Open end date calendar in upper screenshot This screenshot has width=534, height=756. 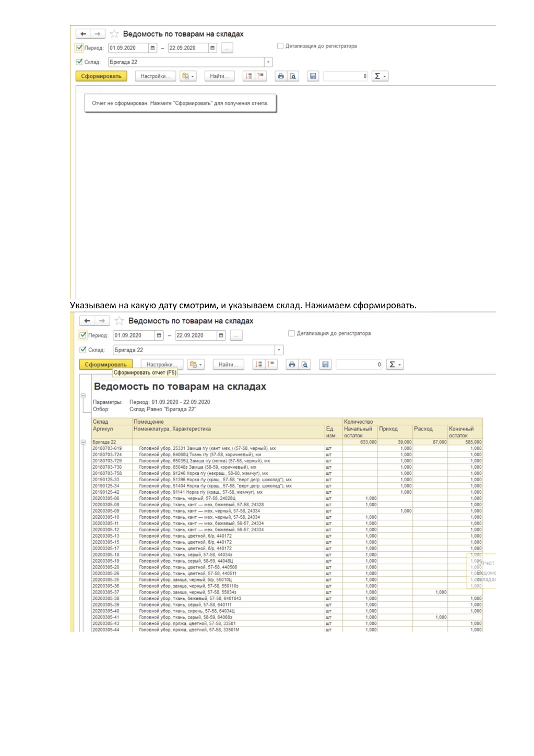tap(212, 48)
